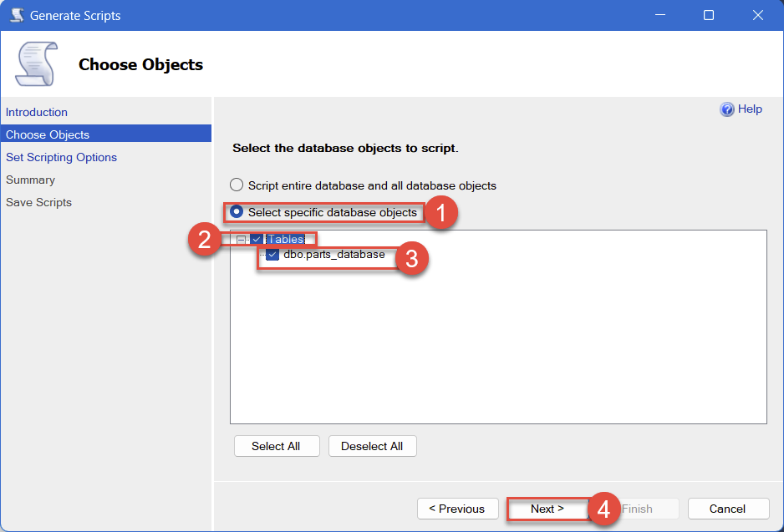784x532 pixels.
Task: Maximize the Generate Scripts window
Action: (709, 15)
